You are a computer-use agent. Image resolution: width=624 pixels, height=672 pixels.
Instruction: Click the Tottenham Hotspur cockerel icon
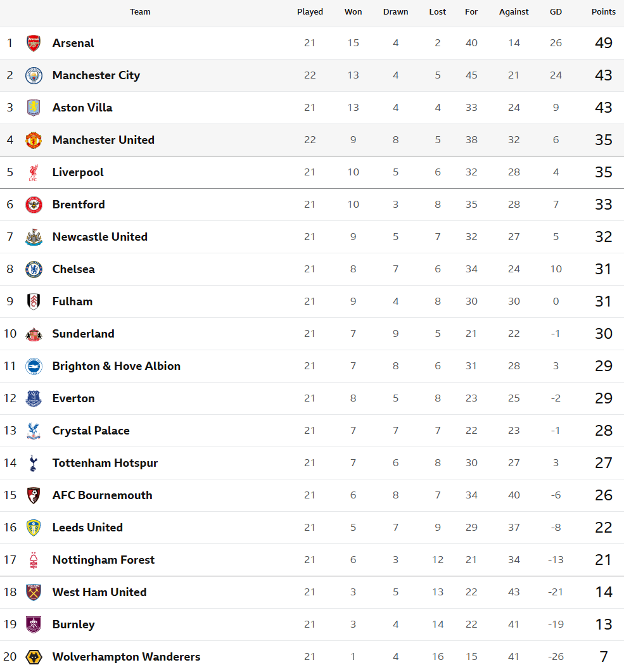click(x=34, y=463)
